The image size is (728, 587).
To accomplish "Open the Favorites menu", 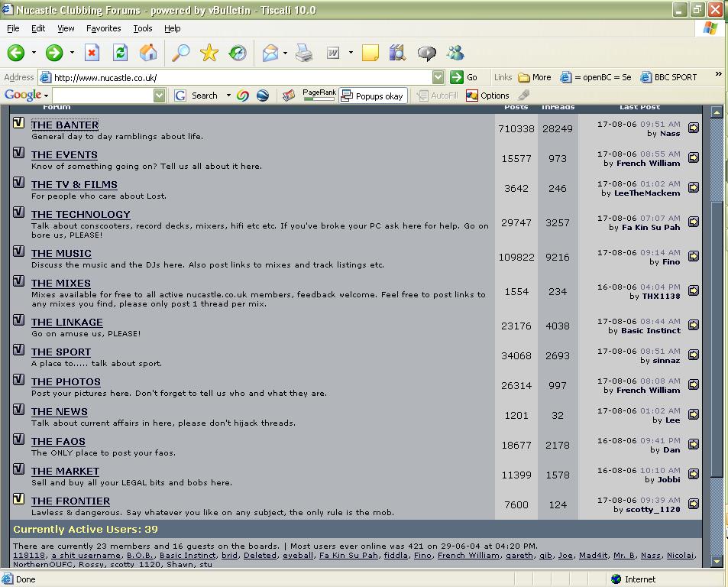I will pos(103,28).
